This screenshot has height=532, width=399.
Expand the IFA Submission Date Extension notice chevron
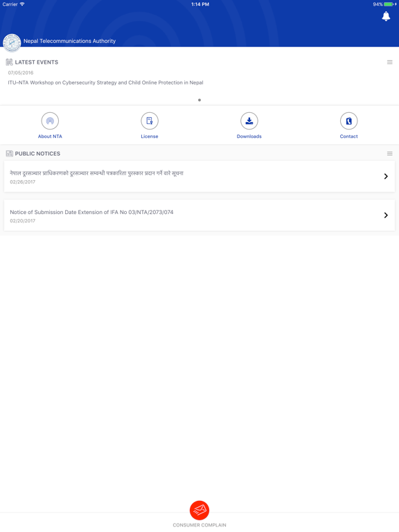[386, 215]
